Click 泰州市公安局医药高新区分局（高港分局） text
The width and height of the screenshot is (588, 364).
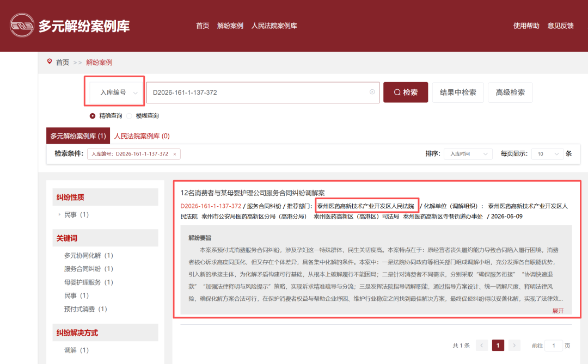(254, 217)
